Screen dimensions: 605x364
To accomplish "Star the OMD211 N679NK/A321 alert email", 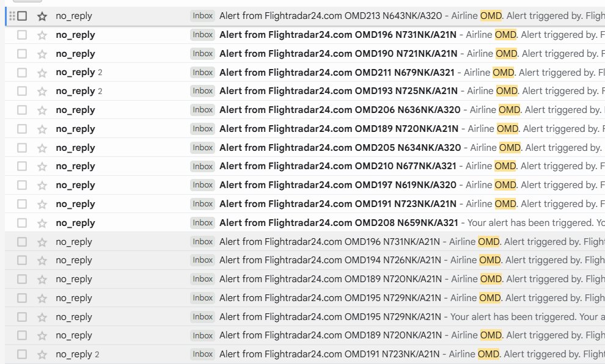I will click(42, 73).
